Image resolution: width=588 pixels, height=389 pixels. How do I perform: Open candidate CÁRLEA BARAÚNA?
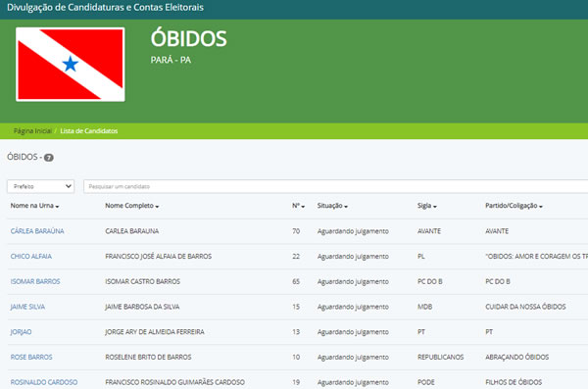(37, 231)
